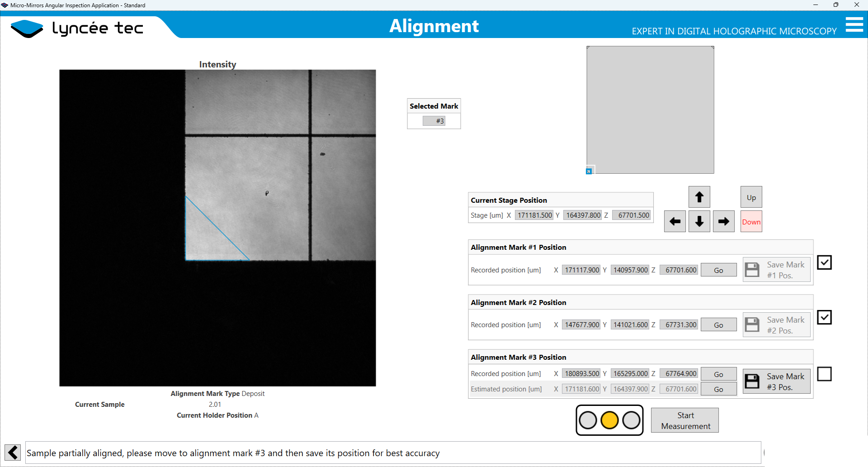Open the hamburger menu in the header
Image resolution: width=868 pixels, height=467 pixels.
854,24
